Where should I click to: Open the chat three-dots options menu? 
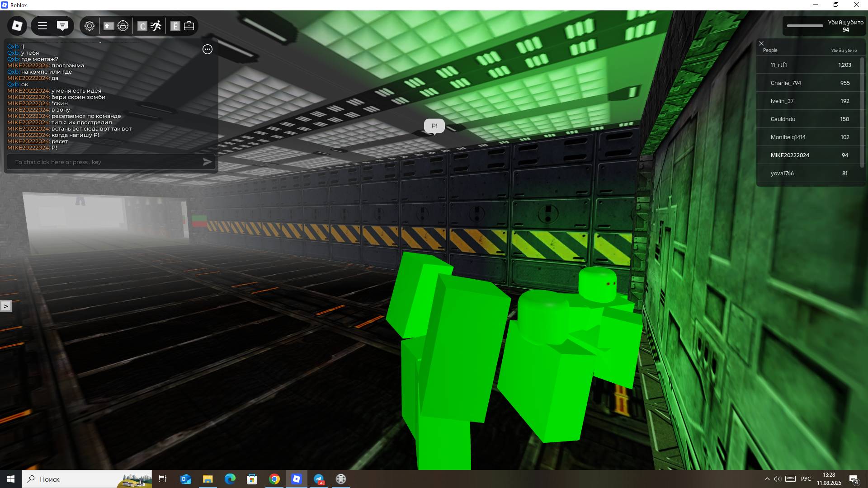(x=208, y=49)
